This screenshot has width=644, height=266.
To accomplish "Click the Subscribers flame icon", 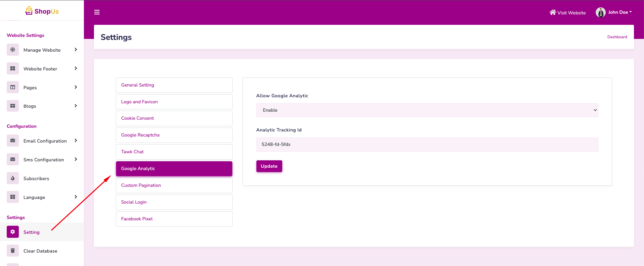I will (13, 178).
